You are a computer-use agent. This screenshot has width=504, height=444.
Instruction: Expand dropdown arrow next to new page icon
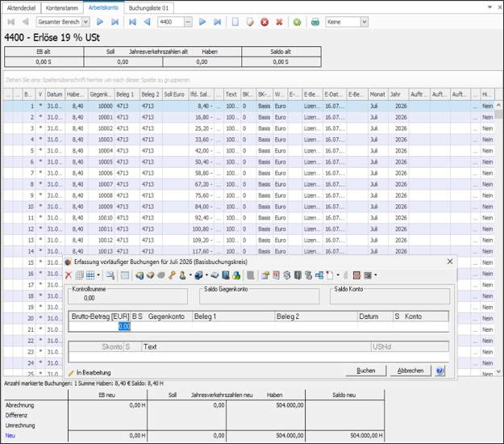338,275
